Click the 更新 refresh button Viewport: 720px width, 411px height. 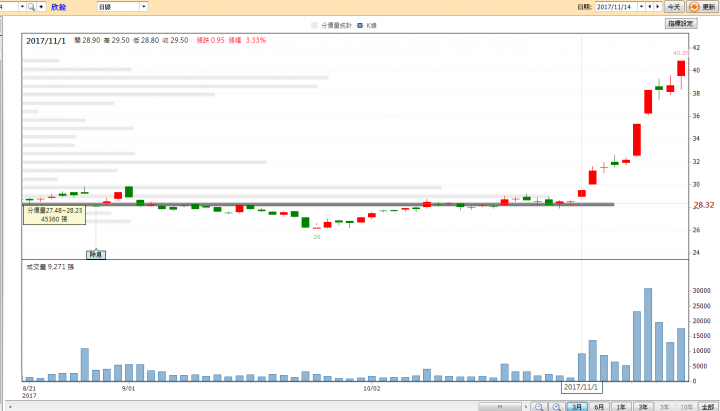[703, 7]
